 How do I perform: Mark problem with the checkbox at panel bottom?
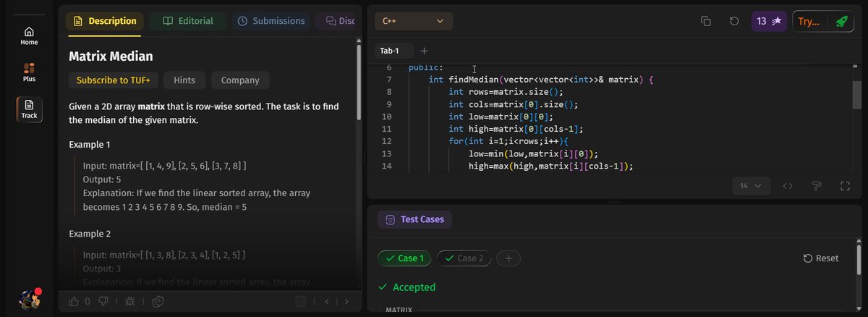301,301
